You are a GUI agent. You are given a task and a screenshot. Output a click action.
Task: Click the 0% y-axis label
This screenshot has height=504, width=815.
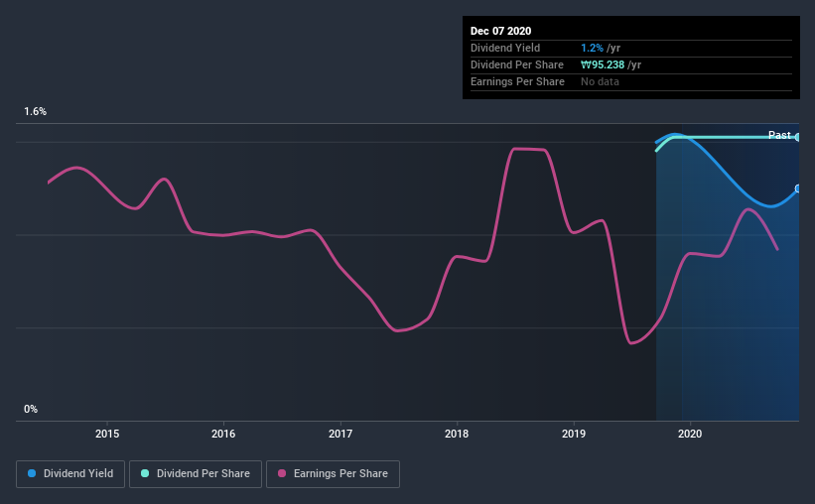coord(31,410)
